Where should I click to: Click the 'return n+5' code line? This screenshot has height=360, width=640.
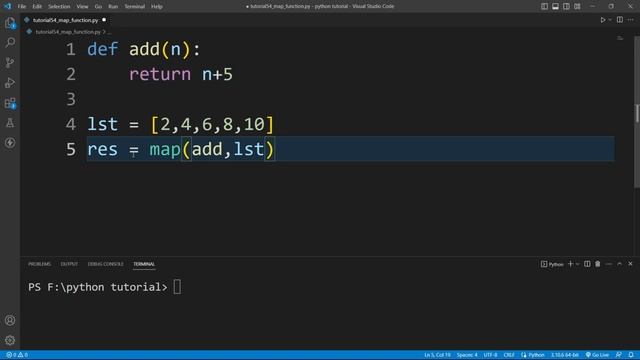pos(181,75)
